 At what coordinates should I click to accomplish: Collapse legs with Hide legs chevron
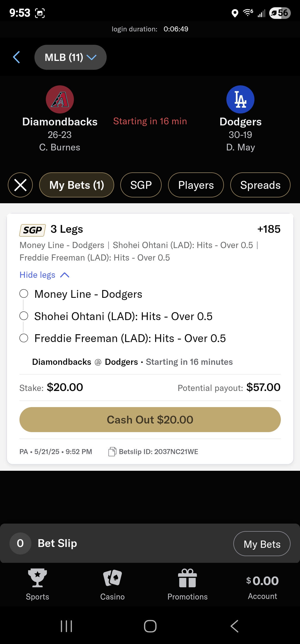(64, 275)
